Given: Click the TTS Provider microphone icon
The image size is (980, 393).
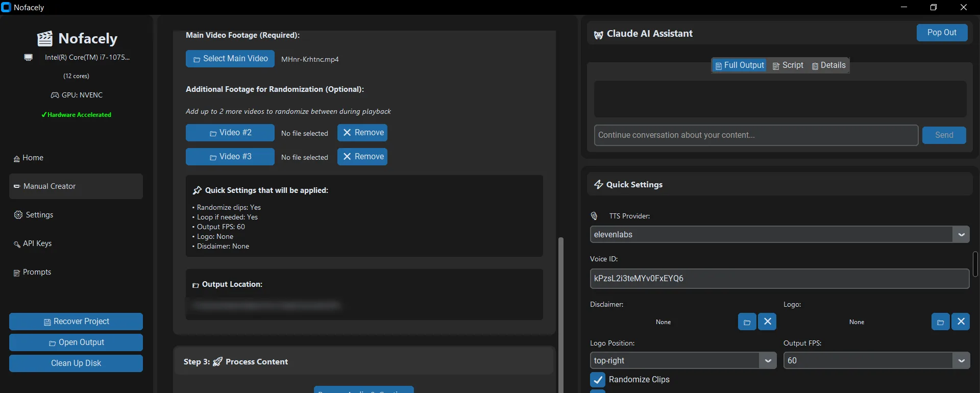Looking at the screenshot, I should (x=594, y=216).
